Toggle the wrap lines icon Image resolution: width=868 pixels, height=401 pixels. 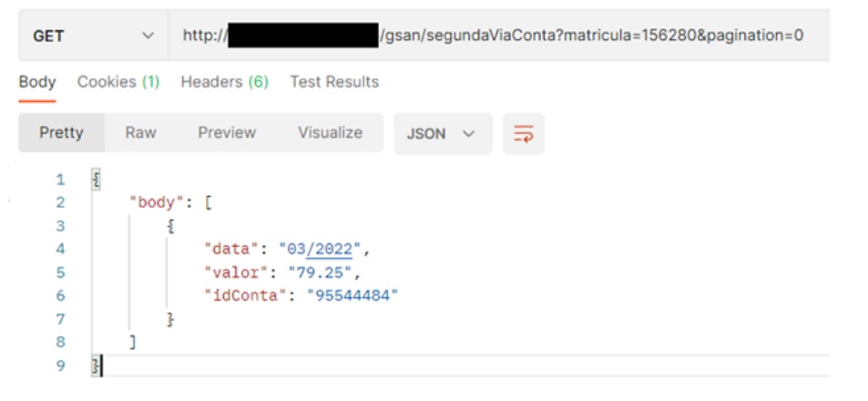click(523, 134)
